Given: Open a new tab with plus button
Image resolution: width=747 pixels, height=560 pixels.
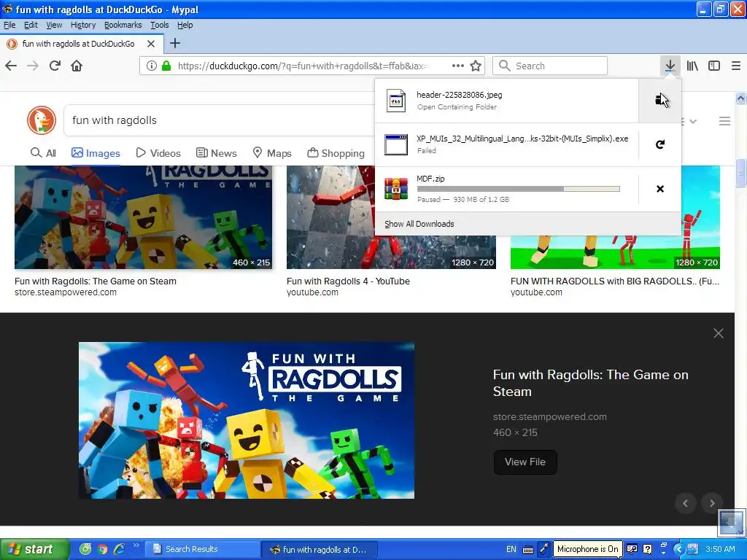Looking at the screenshot, I should [x=175, y=43].
